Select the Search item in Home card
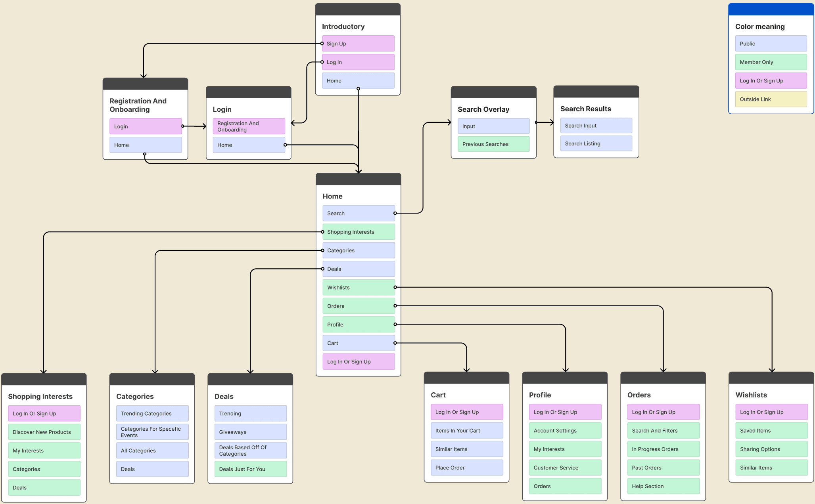 point(358,213)
